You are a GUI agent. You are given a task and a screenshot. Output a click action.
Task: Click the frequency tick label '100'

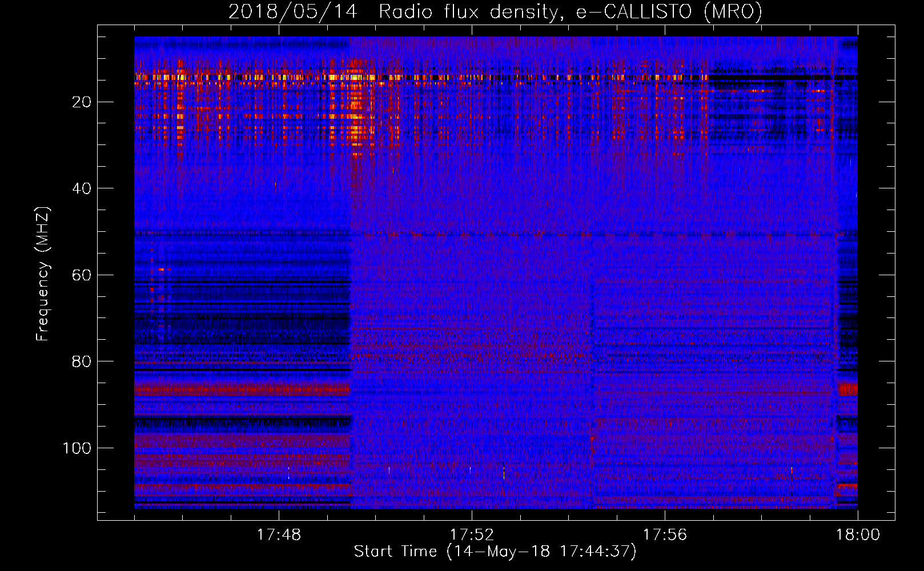pos(77,448)
